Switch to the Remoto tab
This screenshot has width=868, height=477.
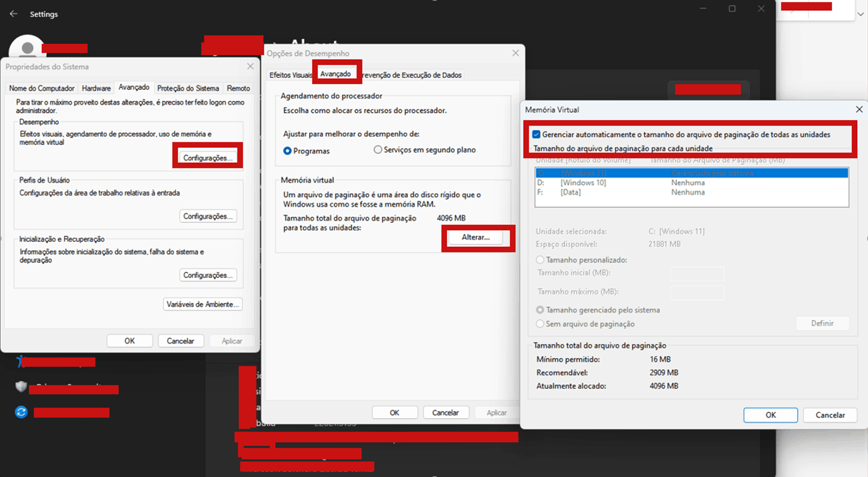click(x=238, y=88)
